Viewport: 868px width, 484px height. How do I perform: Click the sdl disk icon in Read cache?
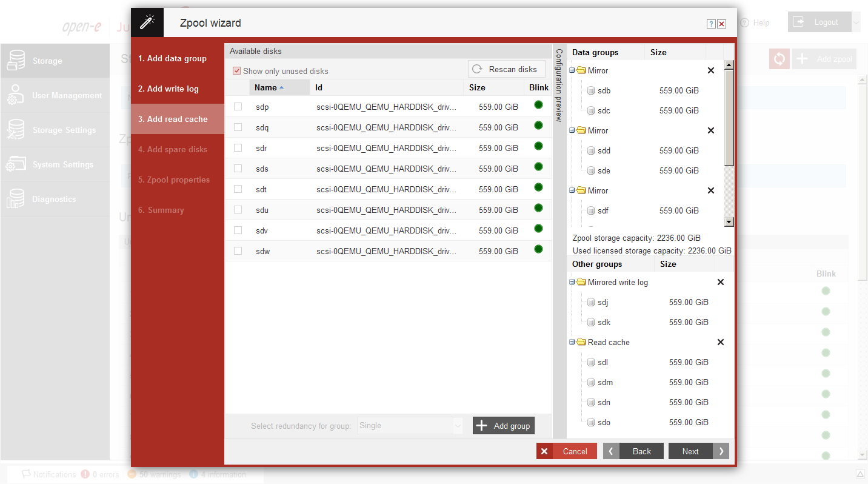[592, 362]
